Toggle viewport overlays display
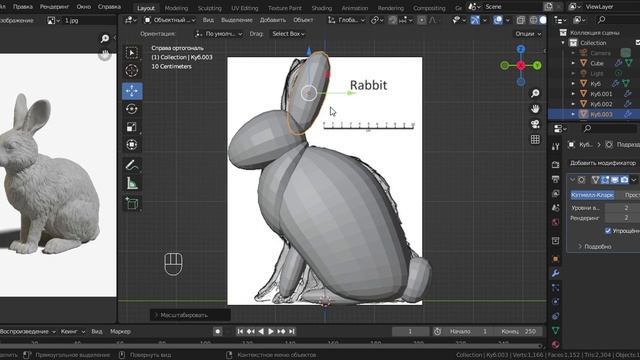The image size is (640, 360). (498, 20)
